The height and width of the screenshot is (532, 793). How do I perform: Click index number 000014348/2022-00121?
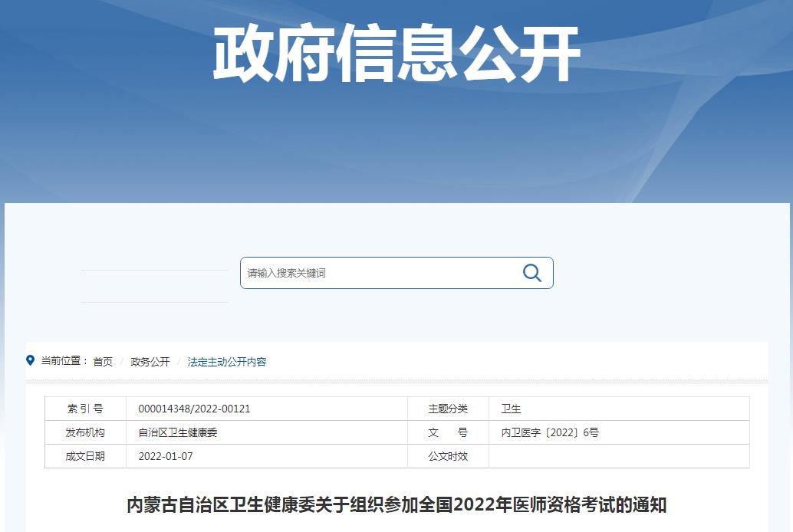coord(194,409)
